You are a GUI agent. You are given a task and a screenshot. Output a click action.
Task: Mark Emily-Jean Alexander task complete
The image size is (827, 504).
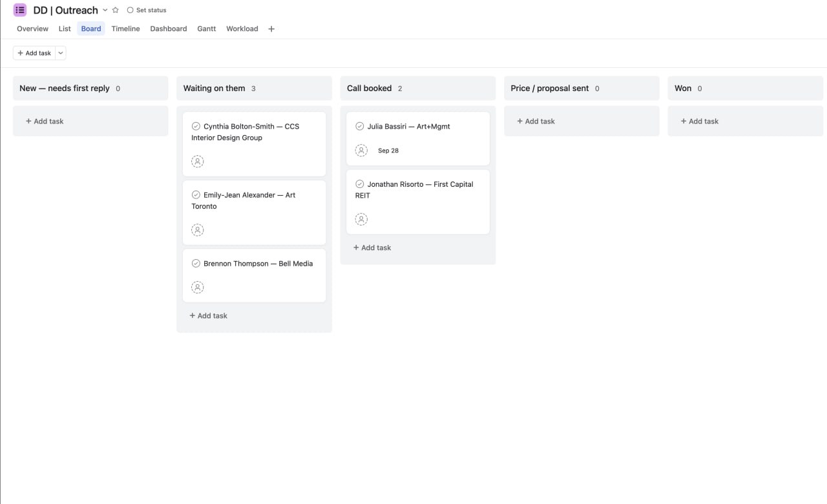196,194
